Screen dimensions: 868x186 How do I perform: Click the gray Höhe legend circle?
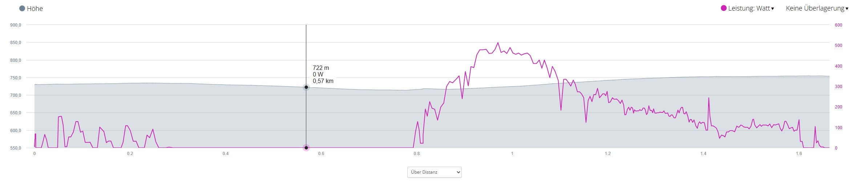click(x=22, y=8)
